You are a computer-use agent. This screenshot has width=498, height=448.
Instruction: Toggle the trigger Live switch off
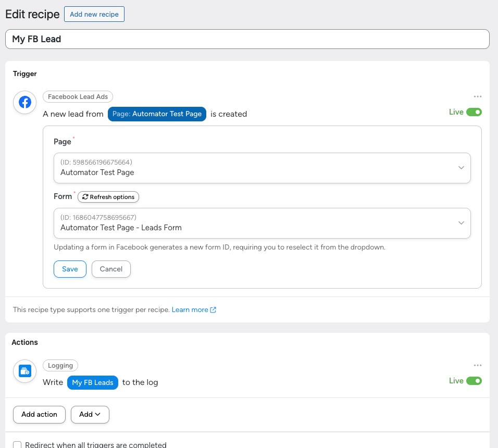pyautogui.click(x=474, y=112)
